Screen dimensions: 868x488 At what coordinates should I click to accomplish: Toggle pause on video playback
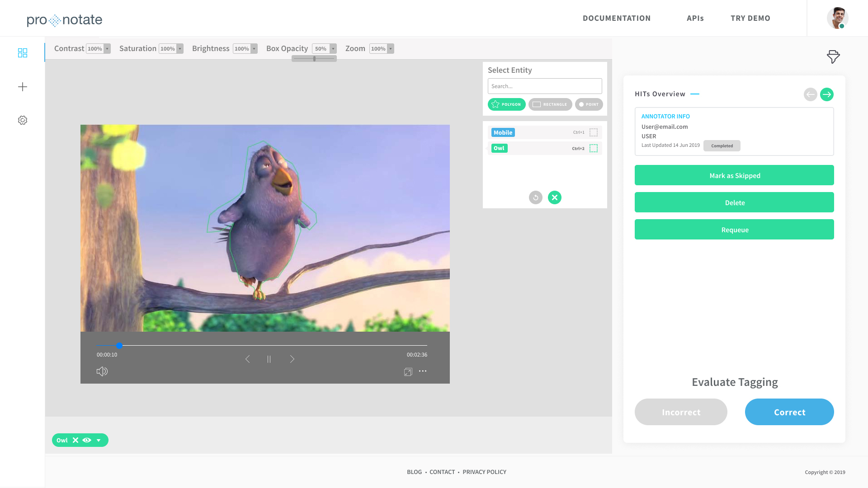pyautogui.click(x=269, y=359)
